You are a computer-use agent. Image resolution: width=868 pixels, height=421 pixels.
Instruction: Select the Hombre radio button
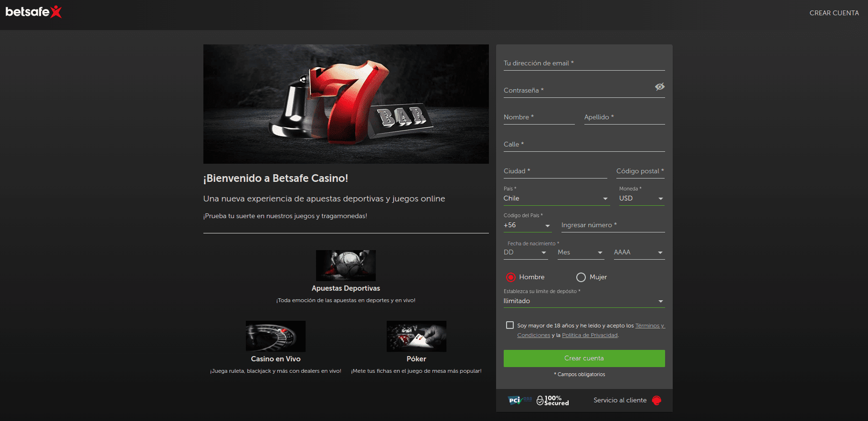tap(511, 277)
